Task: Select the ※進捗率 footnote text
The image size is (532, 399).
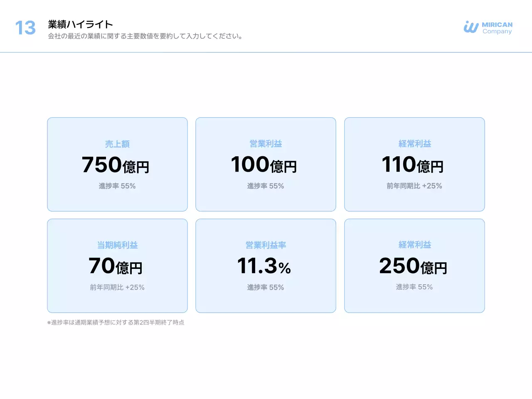Action: tap(116, 323)
